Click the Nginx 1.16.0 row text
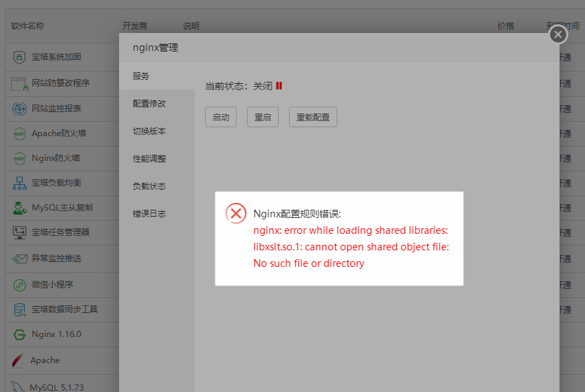The width and height of the screenshot is (585, 392). 56,334
